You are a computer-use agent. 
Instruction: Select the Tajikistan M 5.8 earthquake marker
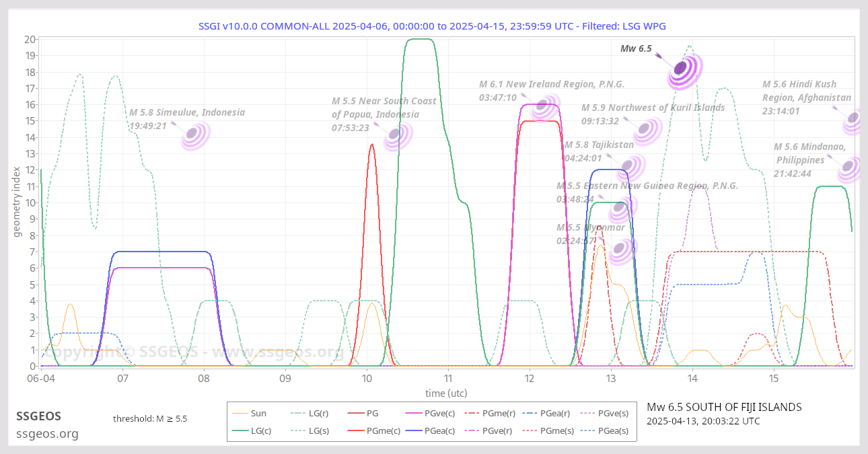point(630,167)
